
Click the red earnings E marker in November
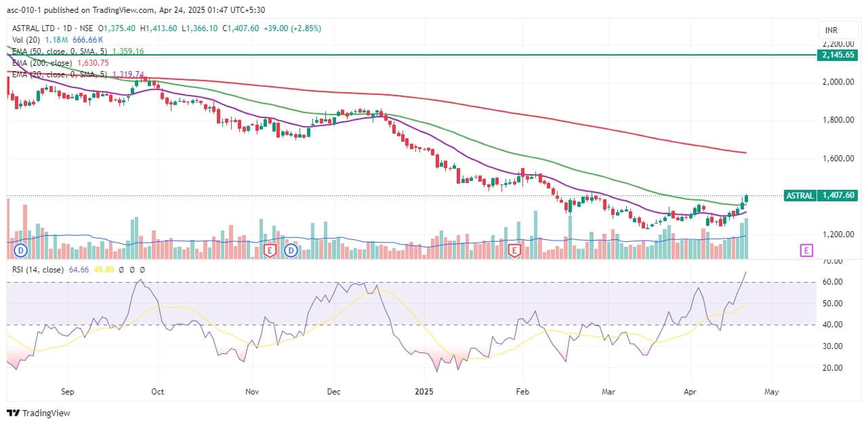pyautogui.click(x=270, y=251)
